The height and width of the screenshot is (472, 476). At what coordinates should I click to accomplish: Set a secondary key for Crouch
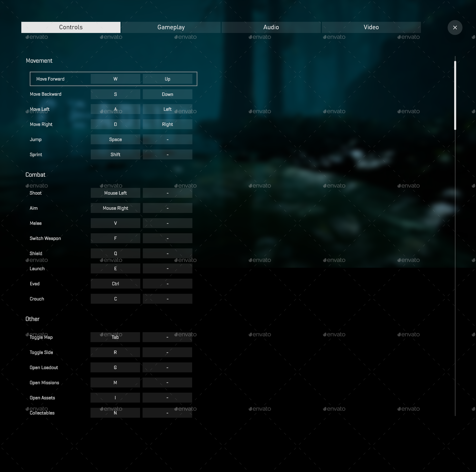[168, 299]
